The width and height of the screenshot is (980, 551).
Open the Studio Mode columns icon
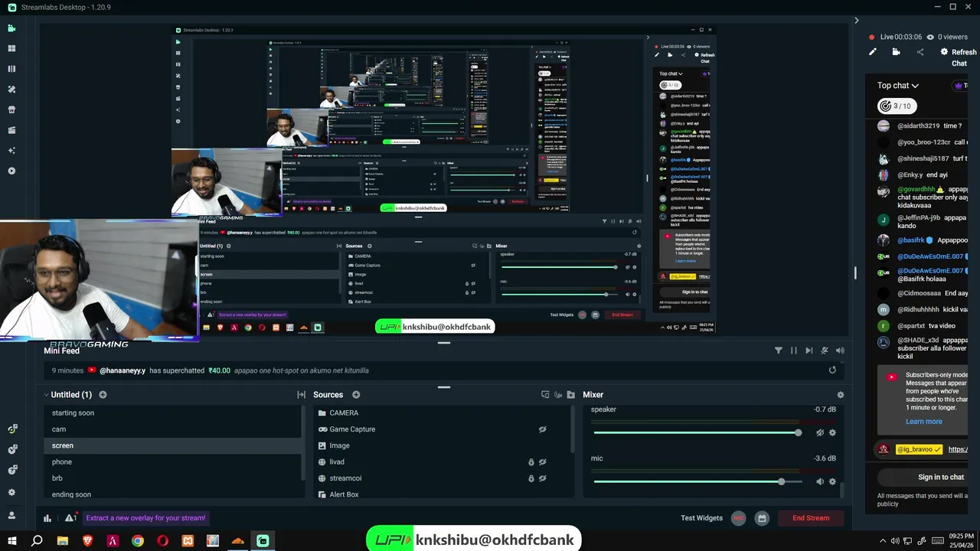[x=11, y=69]
